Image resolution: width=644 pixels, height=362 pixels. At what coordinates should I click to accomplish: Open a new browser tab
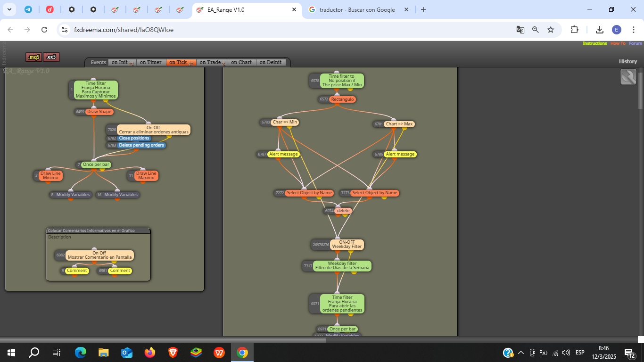coord(423,9)
